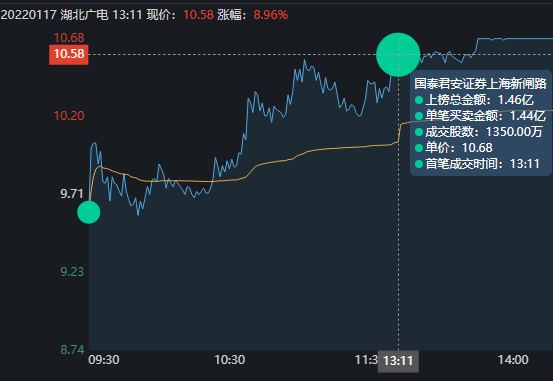
Task: Click the 首笔成交时间 13:11 tooltip row
Action: tap(477, 164)
